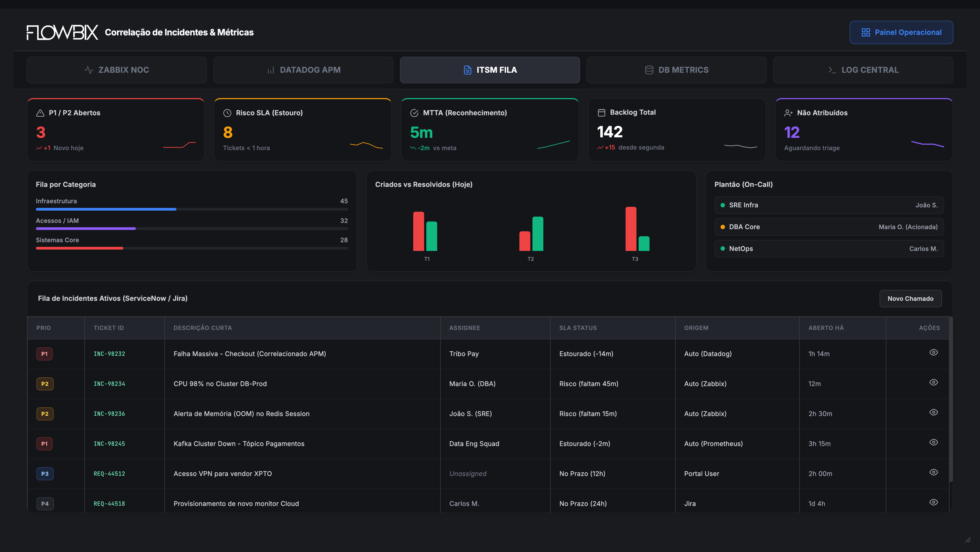The height and width of the screenshot is (552, 980).
Task: Click the Infraestrutura category progress bar
Action: [x=192, y=209]
